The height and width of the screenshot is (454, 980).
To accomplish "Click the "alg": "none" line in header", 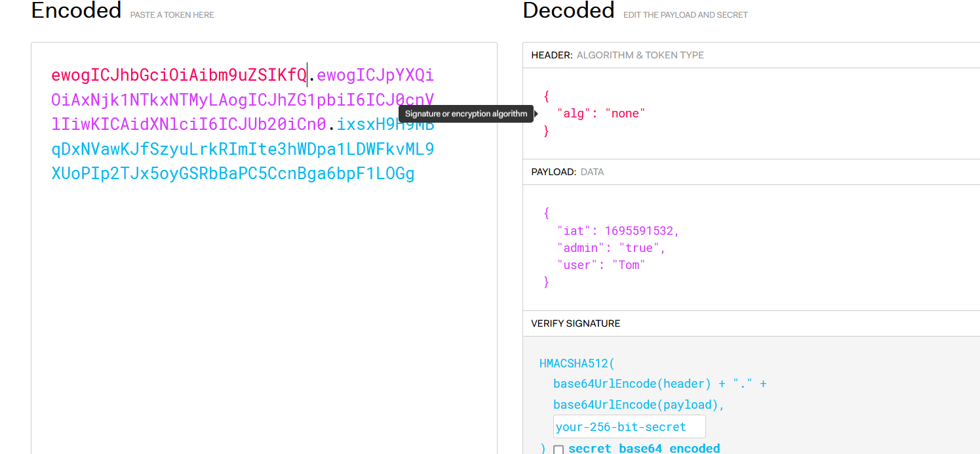I will tap(601, 113).
